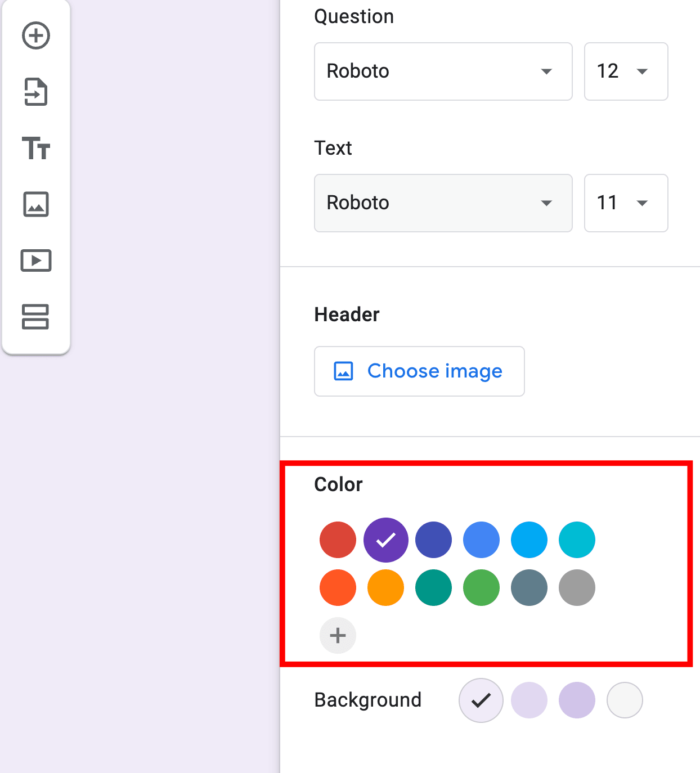The image size is (700, 773).
Task: Open the Text font dropdown
Action: (443, 203)
